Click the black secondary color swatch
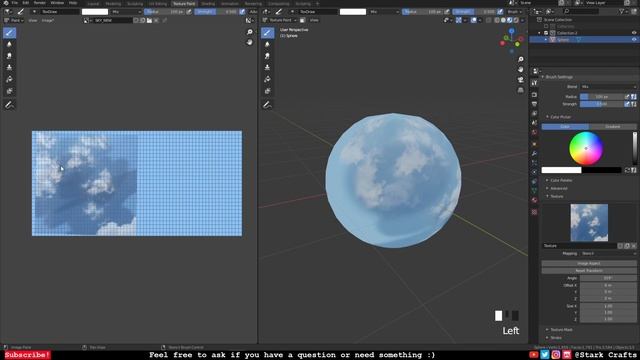The height and width of the screenshot is (360, 640). [601, 170]
